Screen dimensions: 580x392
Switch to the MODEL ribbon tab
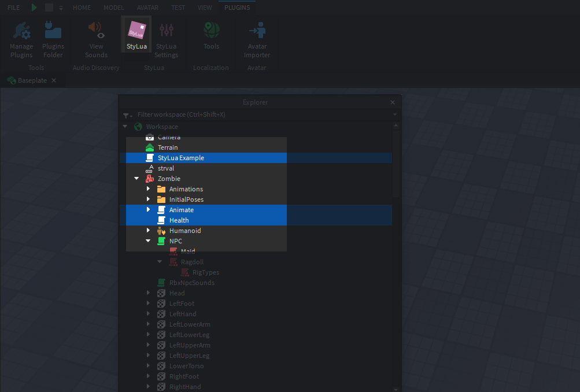(113, 8)
